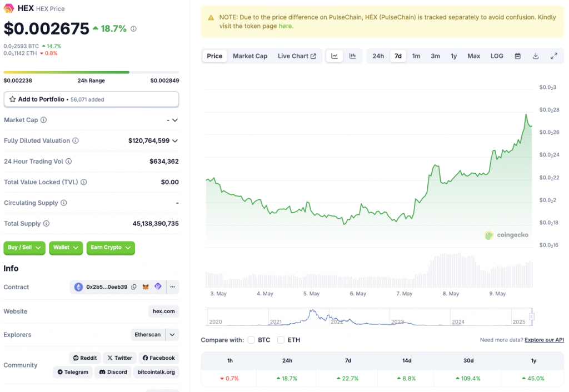Copy the contract address with copy icon
Screen dimensions: 569x392
click(134, 287)
